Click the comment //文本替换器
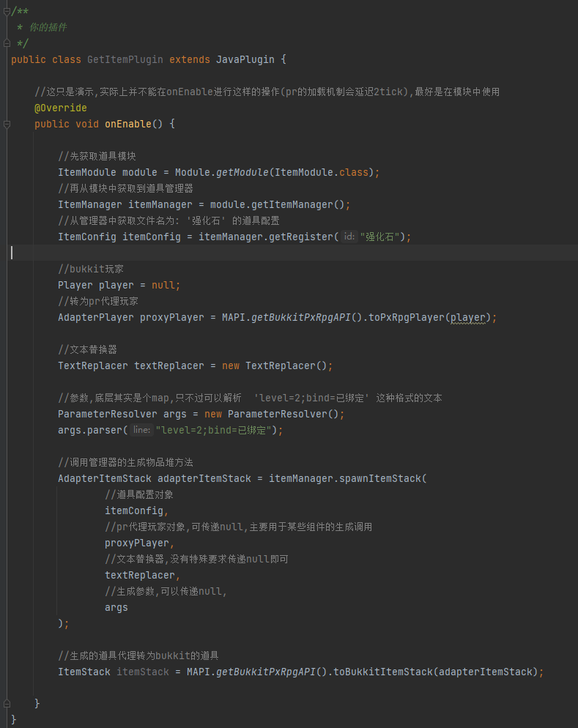 tap(87, 349)
